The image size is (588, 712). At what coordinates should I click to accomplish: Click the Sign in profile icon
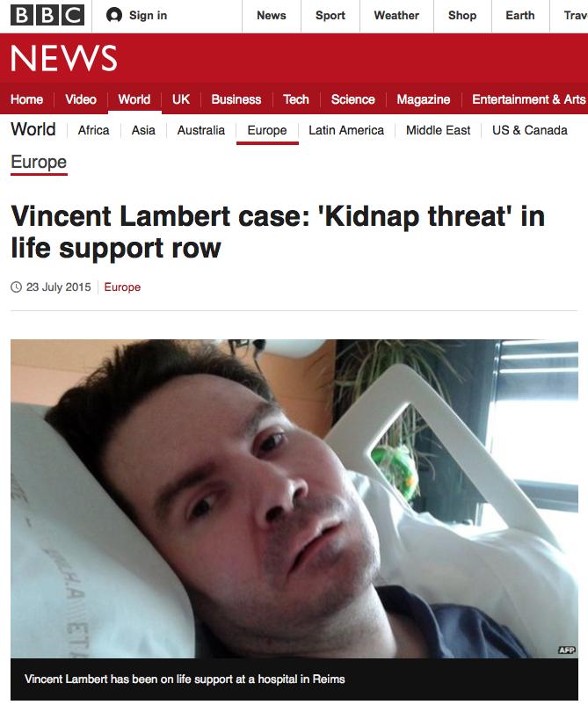tap(114, 16)
